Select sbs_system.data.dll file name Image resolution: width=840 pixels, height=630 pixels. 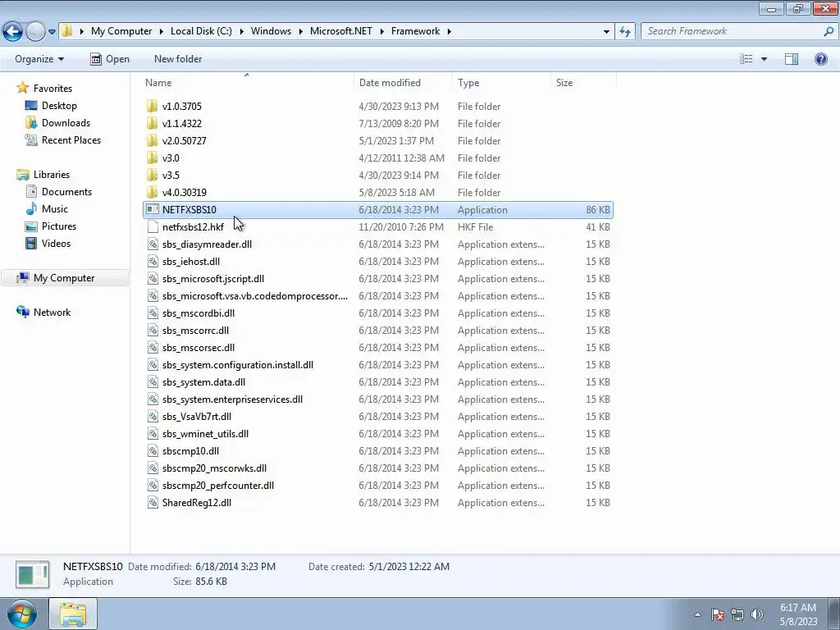coord(203,382)
